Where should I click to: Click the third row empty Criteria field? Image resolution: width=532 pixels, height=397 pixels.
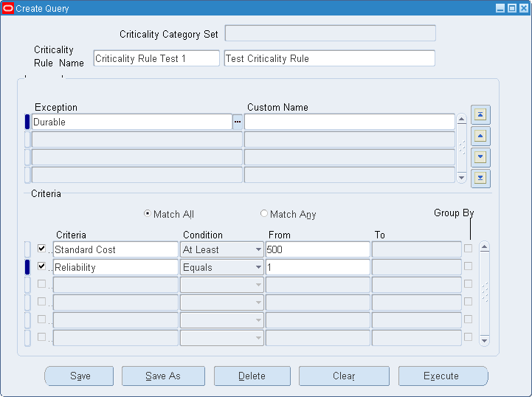115,285
